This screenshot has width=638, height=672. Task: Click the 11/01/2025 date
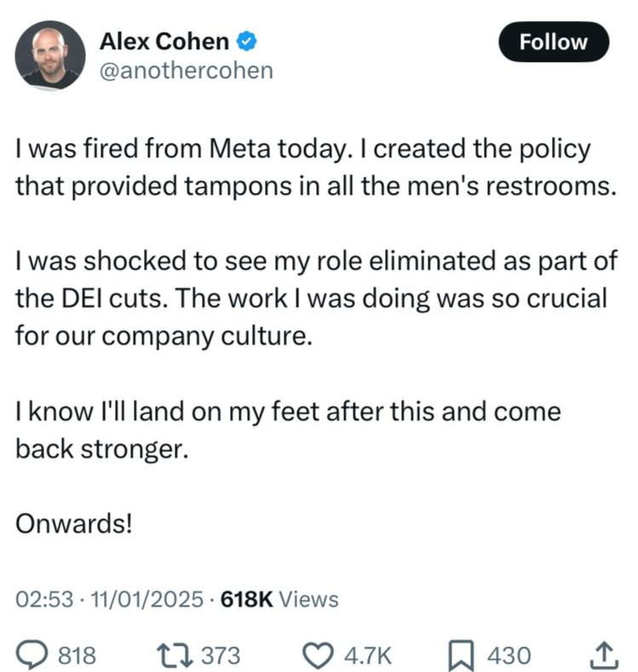[147, 600]
